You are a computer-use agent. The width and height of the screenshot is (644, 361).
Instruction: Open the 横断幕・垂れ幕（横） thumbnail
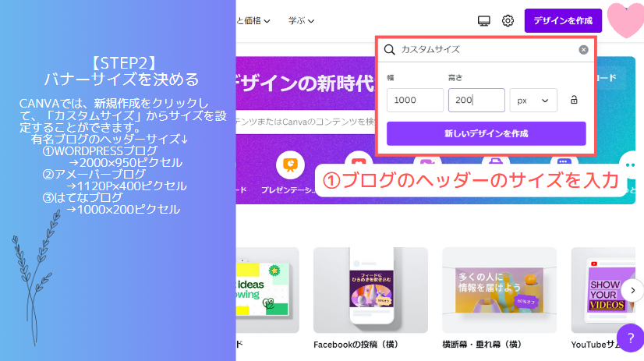coord(499,290)
